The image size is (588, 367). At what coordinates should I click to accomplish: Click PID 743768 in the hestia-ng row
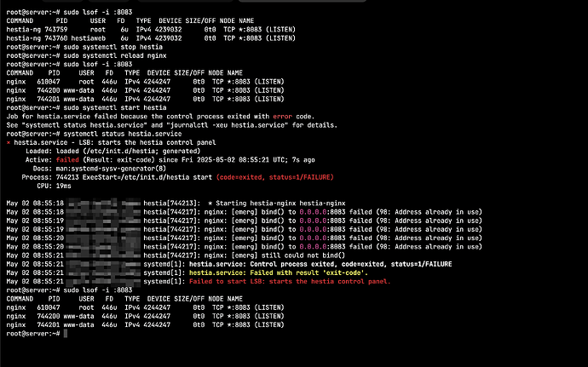pyautogui.click(x=56, y=38)
